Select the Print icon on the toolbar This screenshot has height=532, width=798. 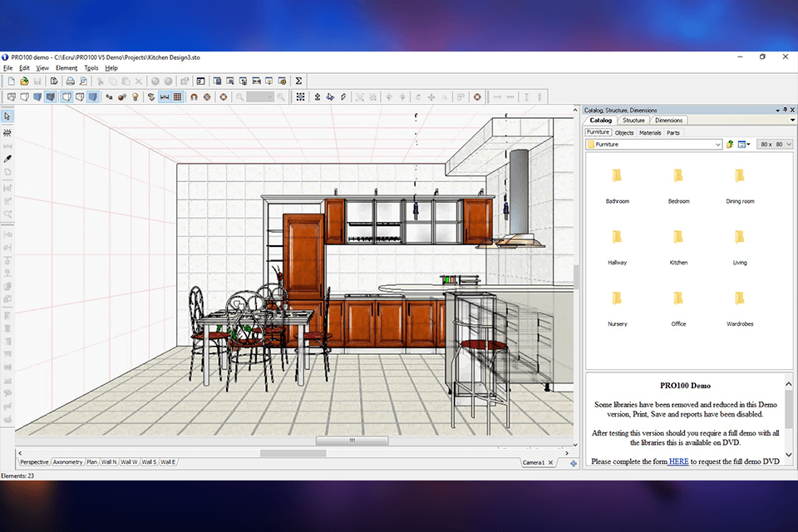[x=69, y=81]
